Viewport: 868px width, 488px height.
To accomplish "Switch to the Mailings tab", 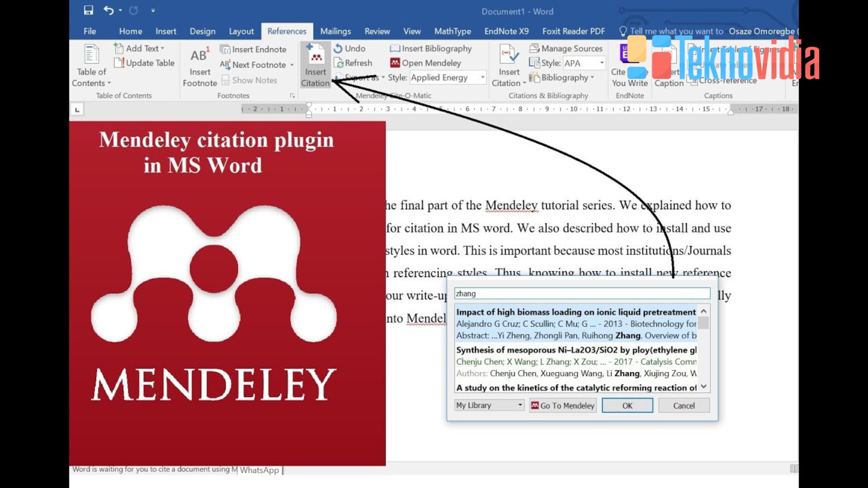I will tap(335, 31).
